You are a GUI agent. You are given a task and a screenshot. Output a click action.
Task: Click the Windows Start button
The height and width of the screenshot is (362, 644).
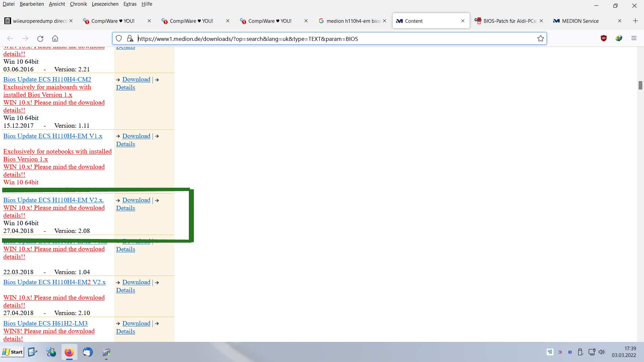pos(12,352)
